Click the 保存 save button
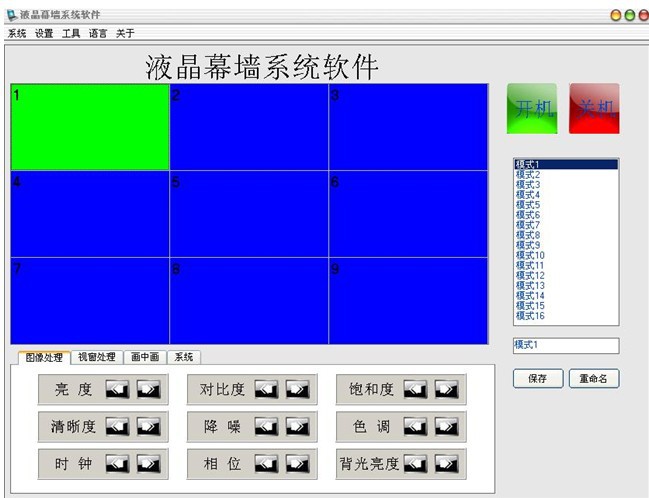 (538, 379)
